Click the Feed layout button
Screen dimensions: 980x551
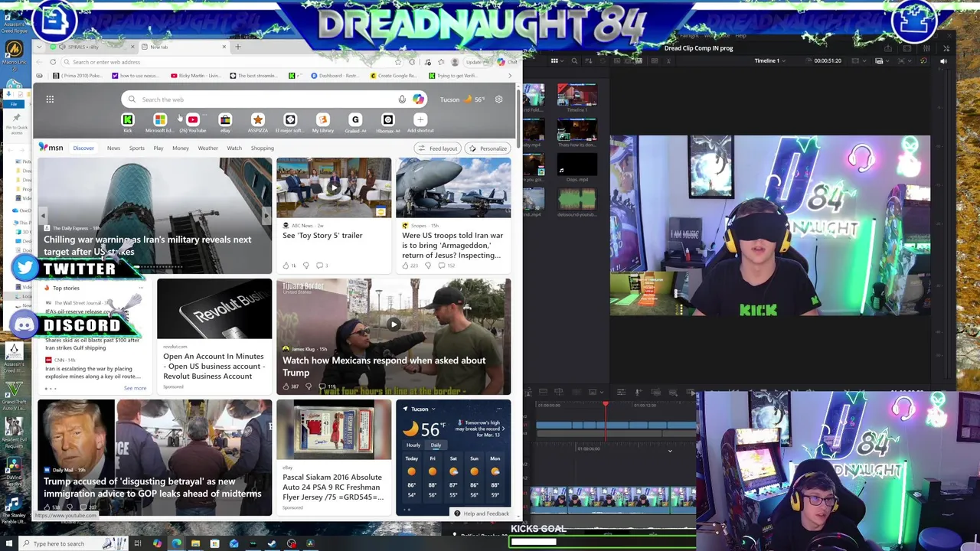[x=438, y=148]
